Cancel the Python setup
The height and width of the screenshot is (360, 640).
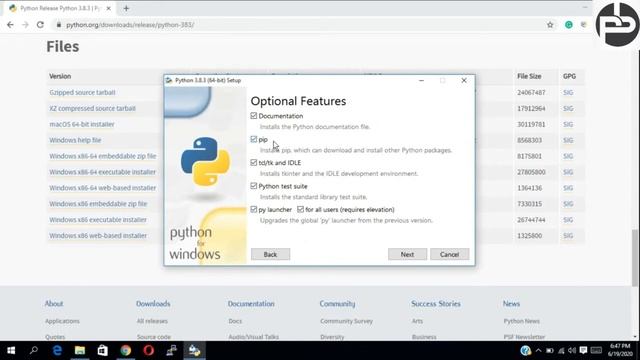449,254
